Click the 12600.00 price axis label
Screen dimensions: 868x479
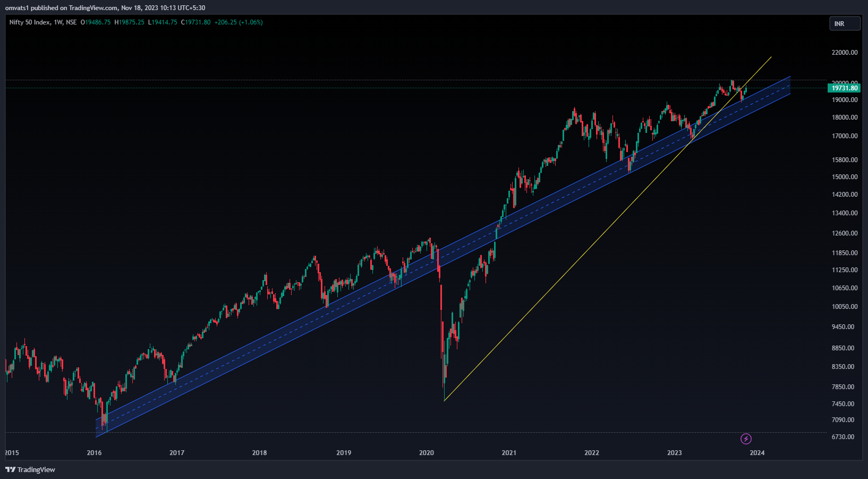pyautogui.click(x=845, y=233)
